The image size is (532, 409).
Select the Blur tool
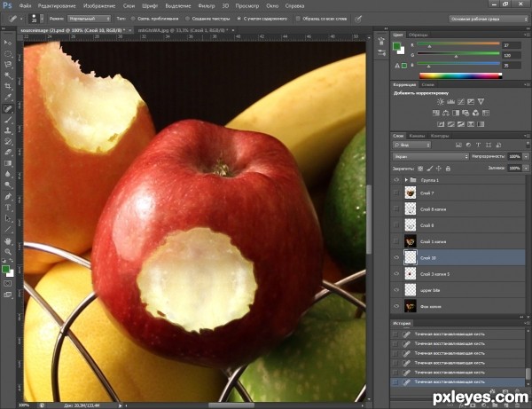pyautogui.click(x=8, y=174)
